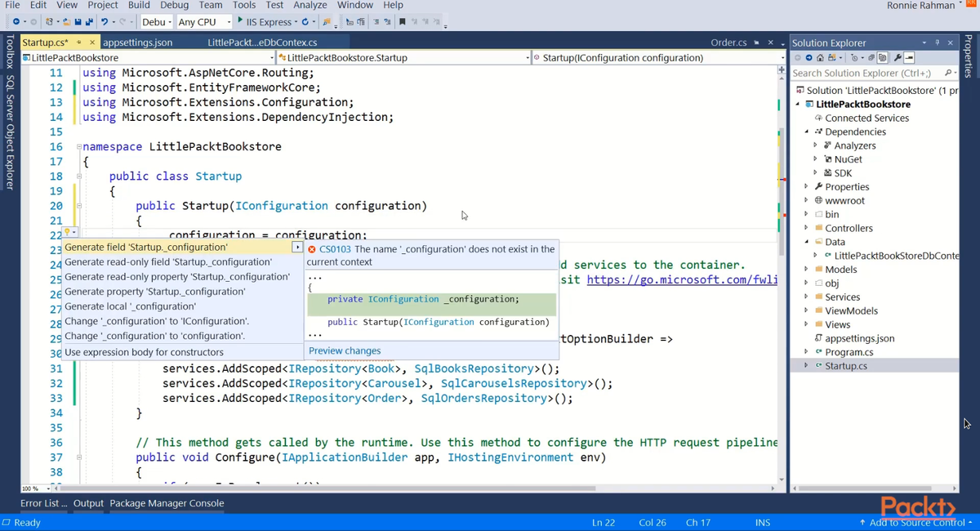980x531 pixels.
Task: Toggle Show All Files in Solution Explorer
Action: [x=883, y=58]
